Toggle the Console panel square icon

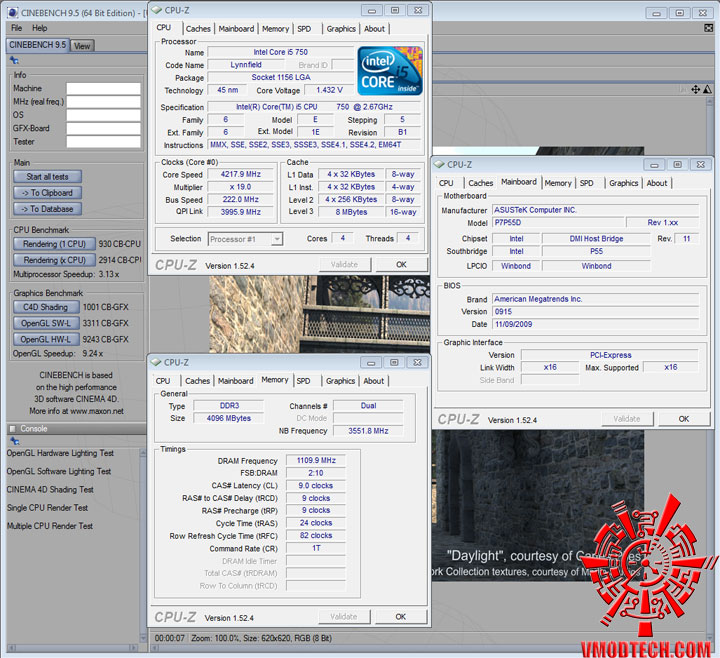click(x=12, y=428)
